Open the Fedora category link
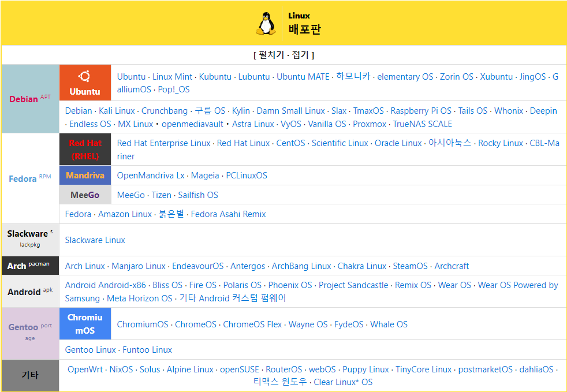The image size is (567, 392). [x=23, y=178]
